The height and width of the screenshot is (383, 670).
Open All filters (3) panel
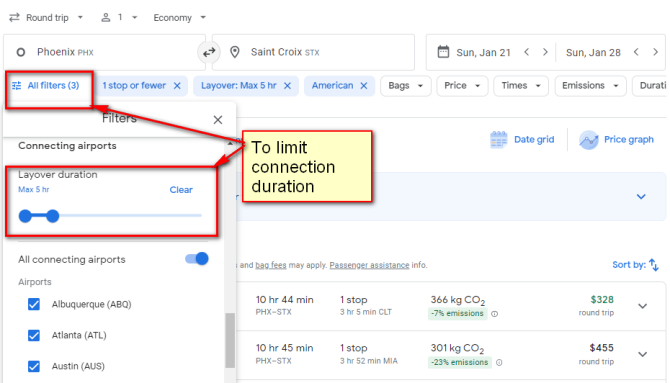46,85
